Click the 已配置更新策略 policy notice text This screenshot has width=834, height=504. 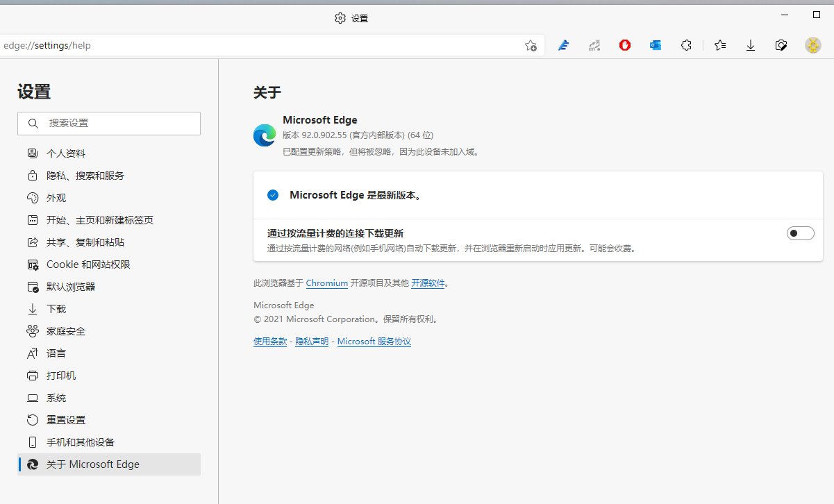[381, 151]
